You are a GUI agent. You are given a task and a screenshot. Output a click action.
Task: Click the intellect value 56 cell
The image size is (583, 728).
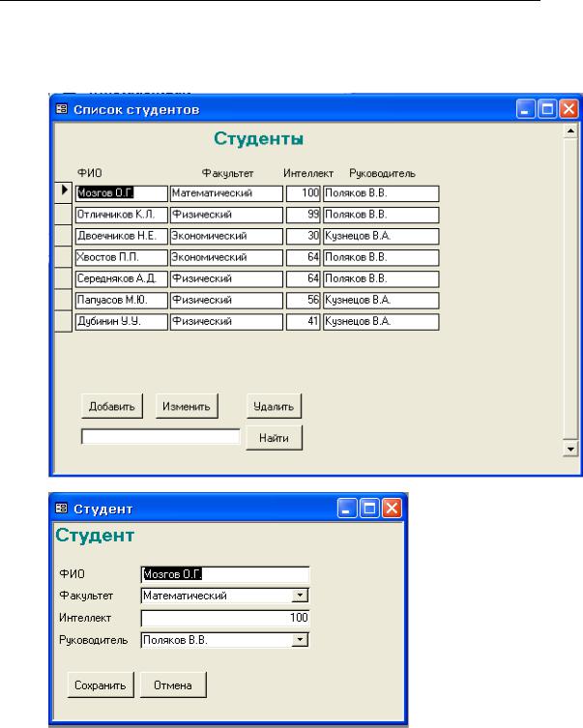[304, 300]
